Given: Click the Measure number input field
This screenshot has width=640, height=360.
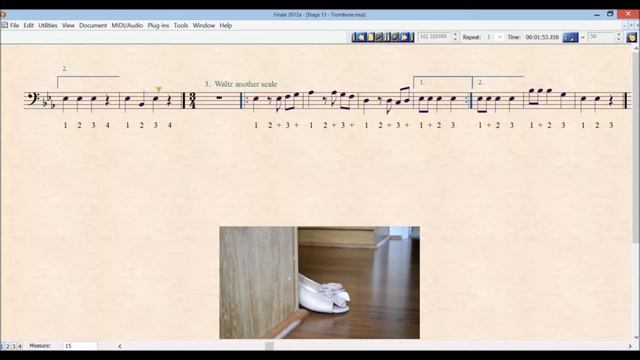Looking at the screenshot, I should pyautogui.click(x=80, y=346).
